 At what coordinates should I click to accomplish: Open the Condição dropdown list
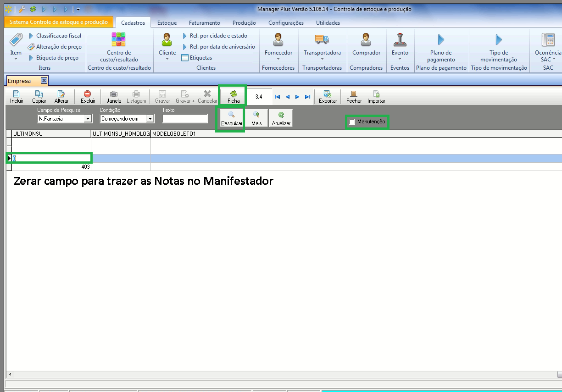pos(150,119)
